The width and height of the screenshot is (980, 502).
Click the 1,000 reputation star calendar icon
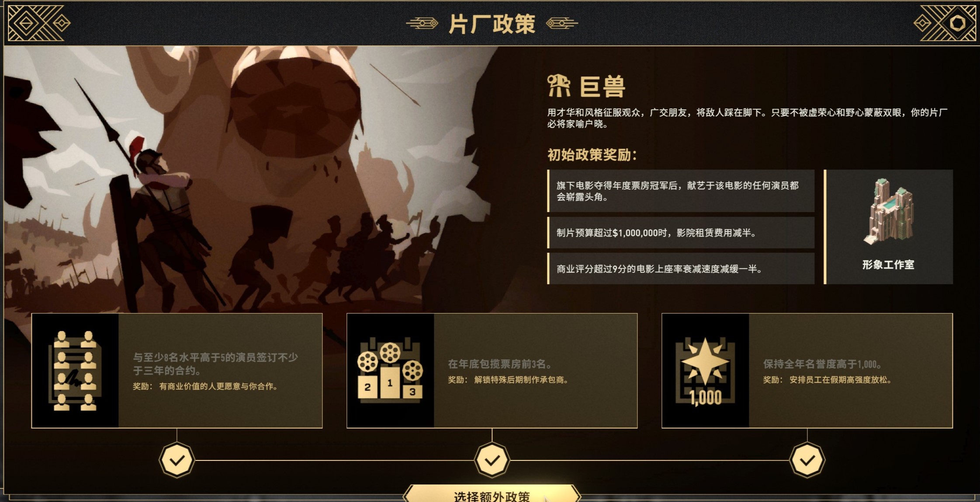[x=705, y=371]
